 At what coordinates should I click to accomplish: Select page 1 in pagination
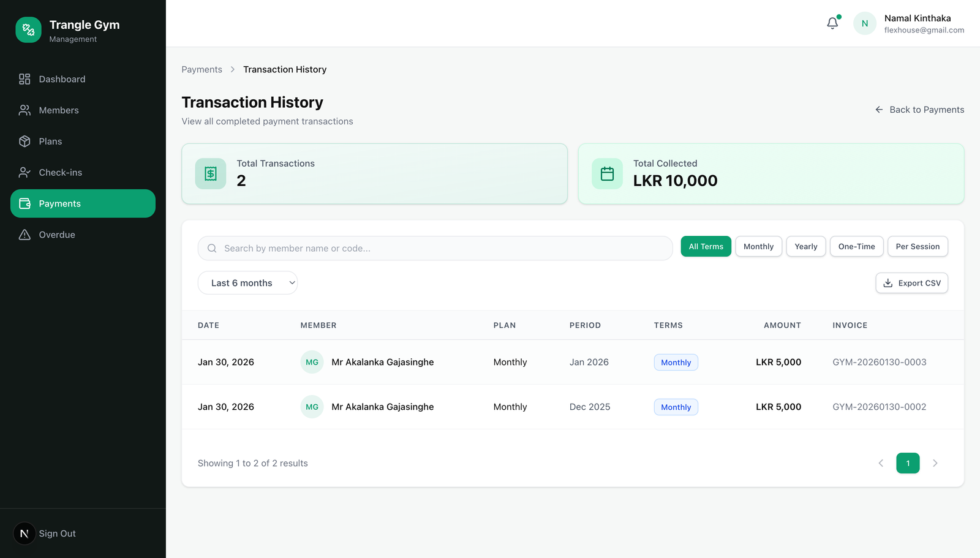point(908,463)
